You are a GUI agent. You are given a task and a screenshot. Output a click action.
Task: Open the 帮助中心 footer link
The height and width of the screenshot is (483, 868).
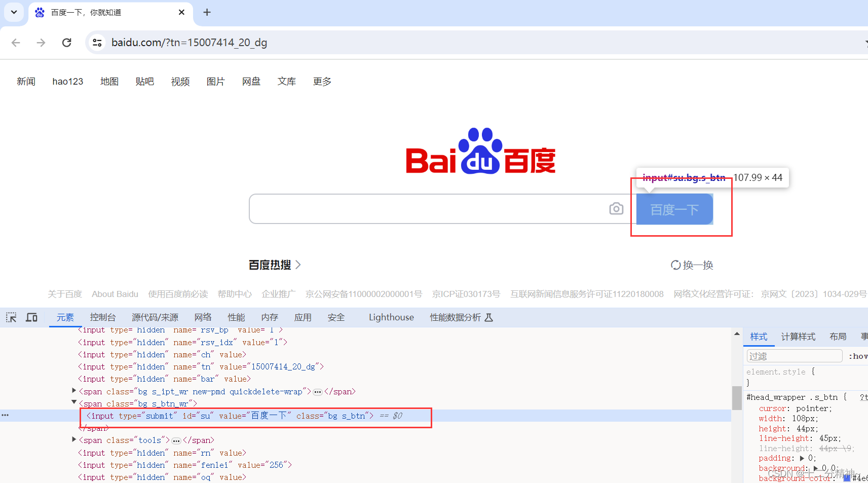(x=235, y=294)
